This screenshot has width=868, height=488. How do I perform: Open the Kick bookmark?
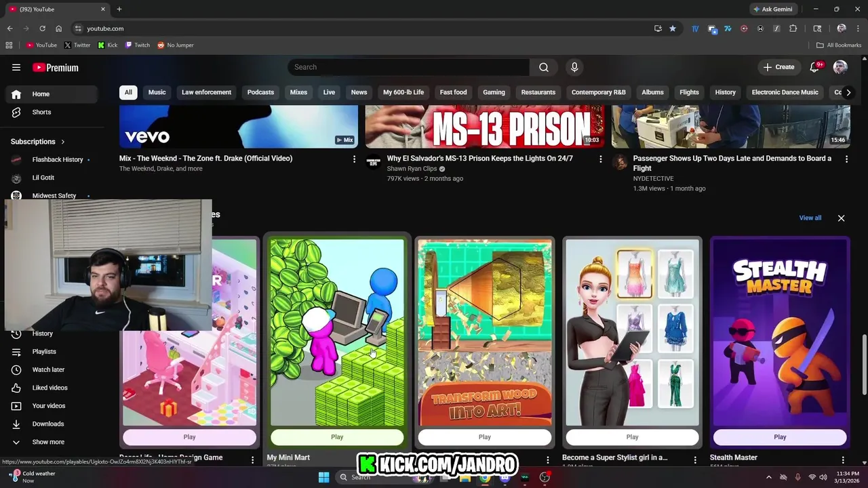click(107, 45)
